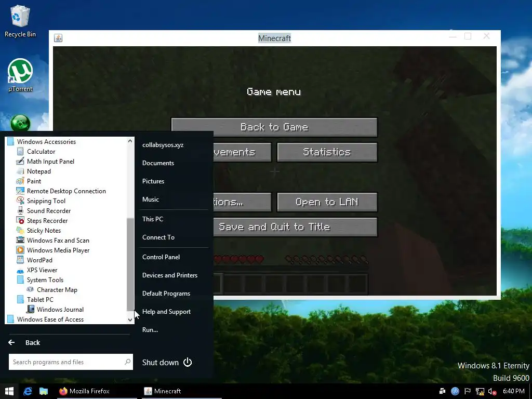Click Save and Quit to Title

tap(295, 227)
